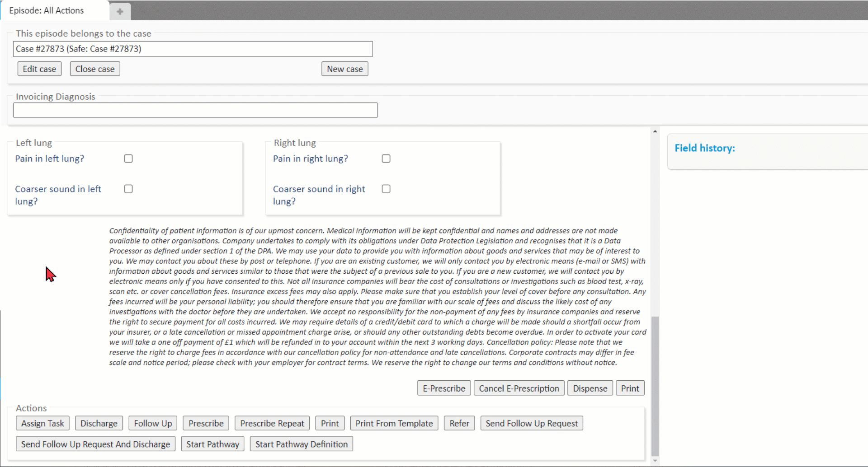Viewport: 868px width, 467px height.
Task: Discharge the patient using Discharge button
Action: click(x=99, y=423)
